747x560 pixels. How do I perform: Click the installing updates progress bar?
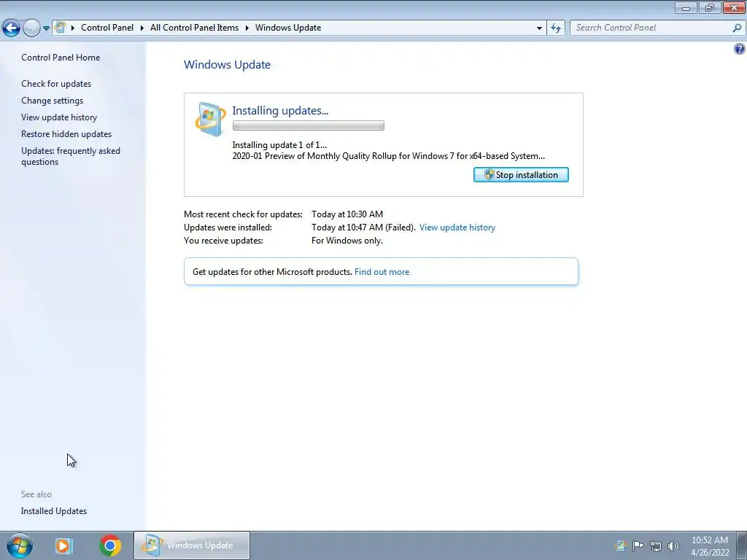tap(309, 125)
